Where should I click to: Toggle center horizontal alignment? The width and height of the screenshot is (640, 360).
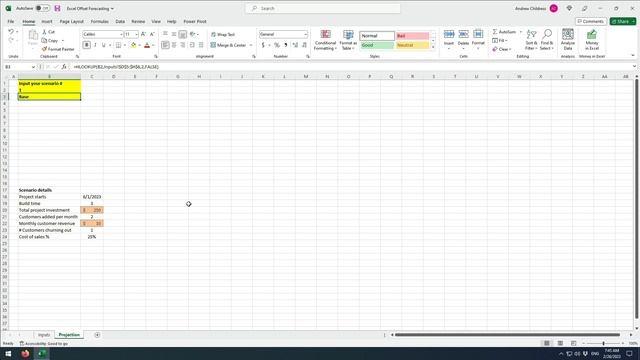coord(174,45)
